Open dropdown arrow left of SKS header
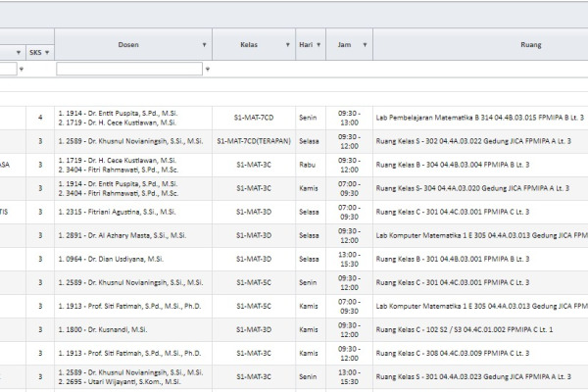 (x=19, y=53)
